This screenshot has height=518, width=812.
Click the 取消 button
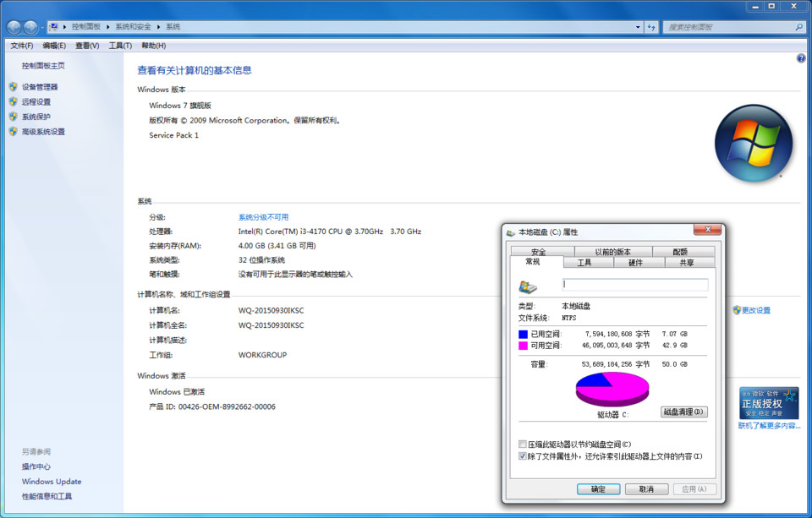(x=646, y=489)
